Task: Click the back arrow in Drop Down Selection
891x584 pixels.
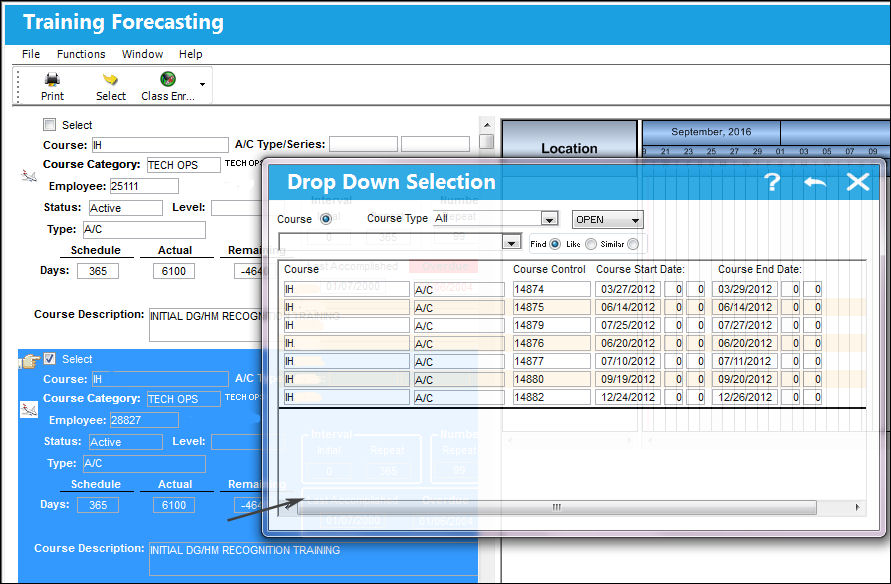Action: coord(815,182)
